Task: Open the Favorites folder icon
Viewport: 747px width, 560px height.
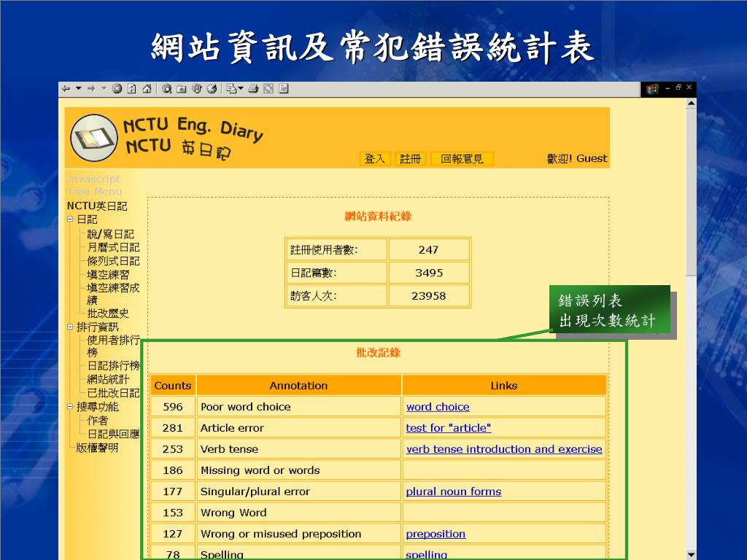Action: point(182,88)
